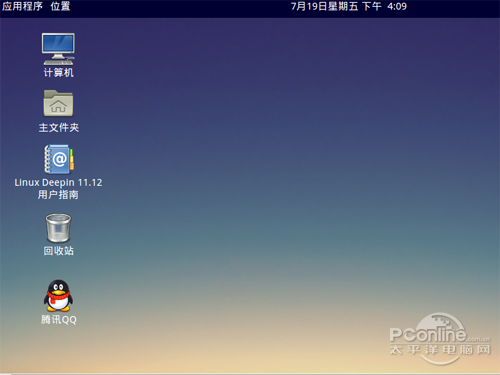The width and height of the screenshot is (500, 375).
Task: Click the 用户指南 label text
Action: (x=58, y=194)
